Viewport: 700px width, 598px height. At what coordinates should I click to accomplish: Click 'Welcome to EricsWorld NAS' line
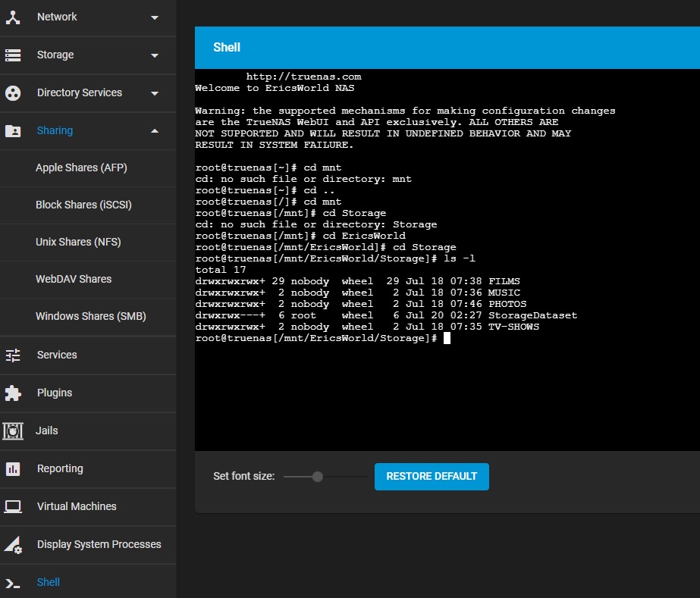(275, 88)
